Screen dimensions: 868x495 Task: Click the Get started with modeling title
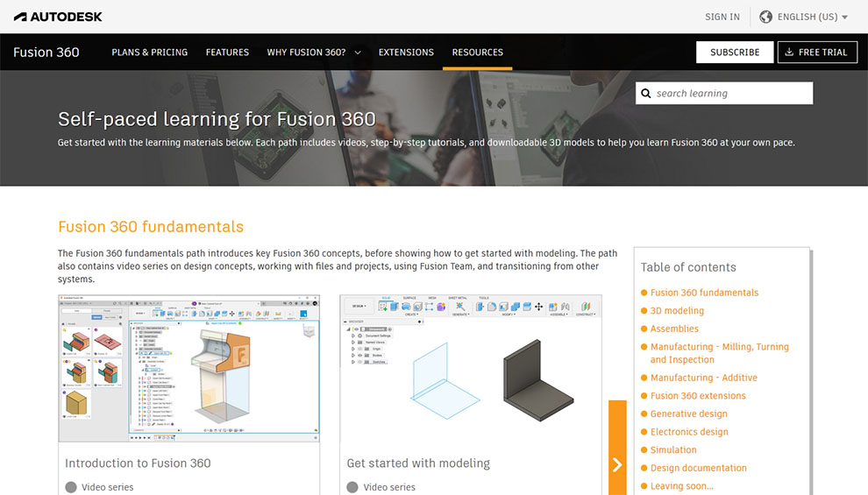tap(418, 463)
